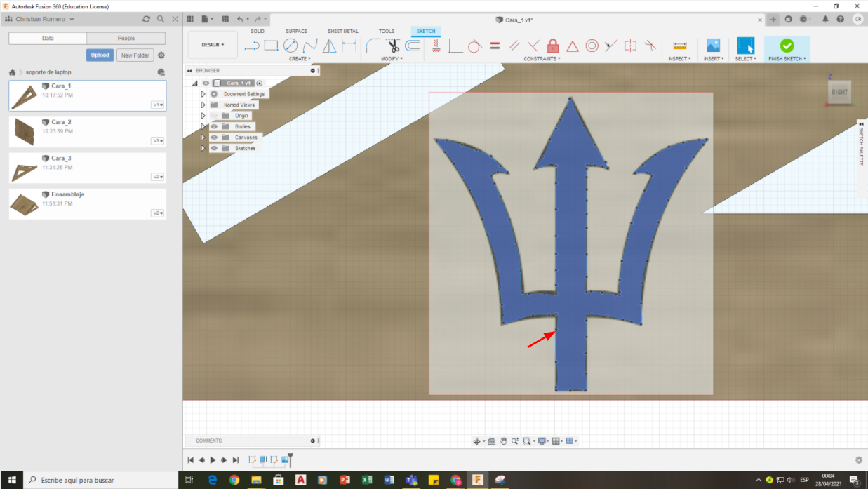Expand Document Settings node
This screenshot has width=868, height=489.
pos(203,94)
